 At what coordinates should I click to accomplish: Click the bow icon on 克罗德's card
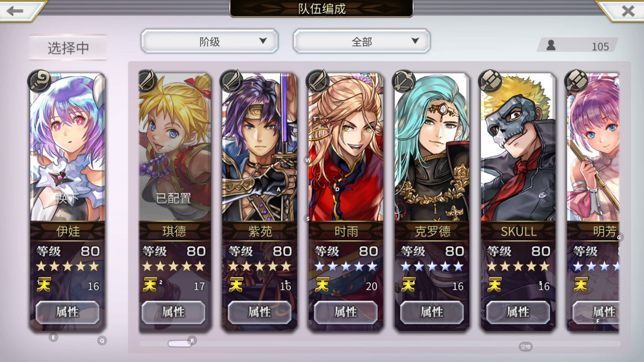pos(404,80)
